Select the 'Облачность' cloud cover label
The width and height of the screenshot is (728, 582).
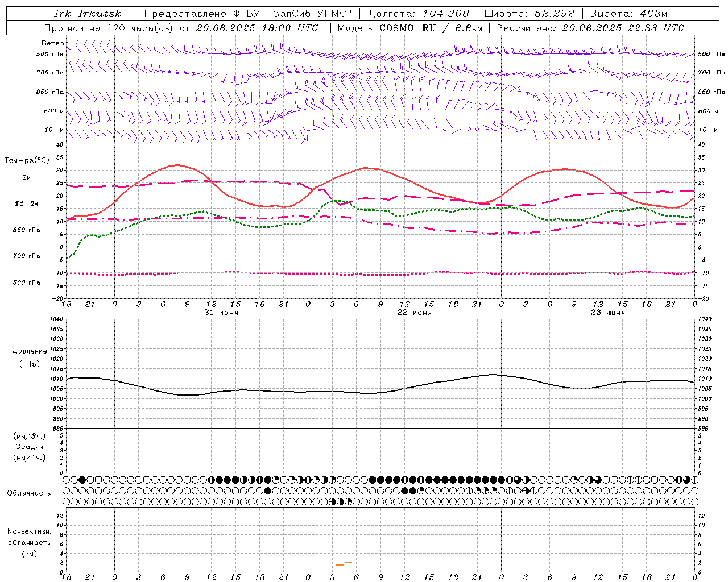pos(29,493)
